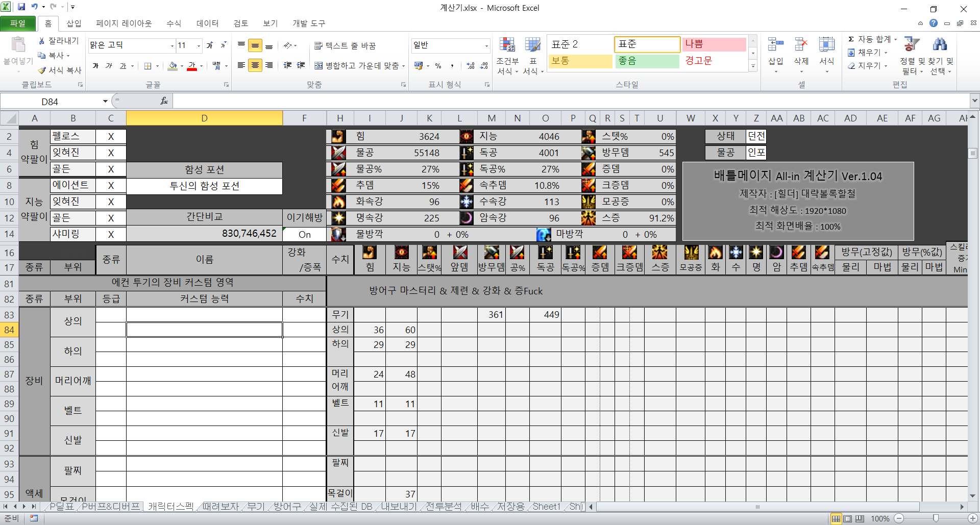The width and height of the screenshot is (980, 525).
Task: Open Excel Help question mark icon
Action: coord(934,23)
